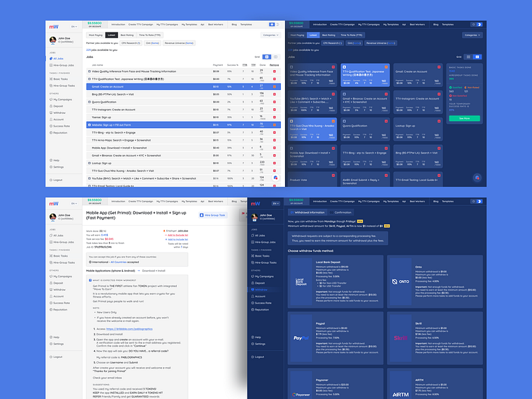
Task: Open dribbble.com/pablographics link in instructions
Action: tap(129, 329)
